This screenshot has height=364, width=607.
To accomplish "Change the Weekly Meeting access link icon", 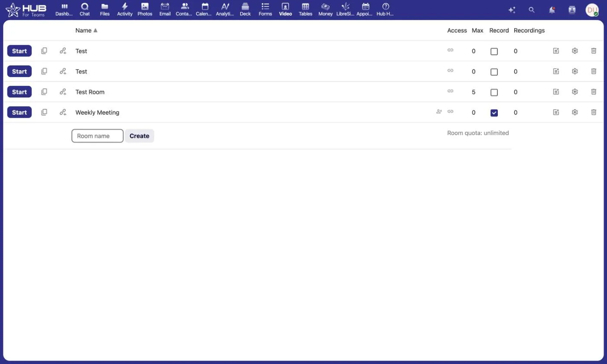I will pyautogui.click(x=450, y=111).
